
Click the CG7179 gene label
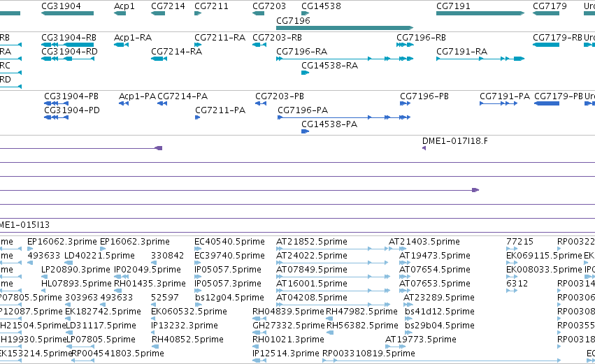pyautogui.click(x=550, y=6)
